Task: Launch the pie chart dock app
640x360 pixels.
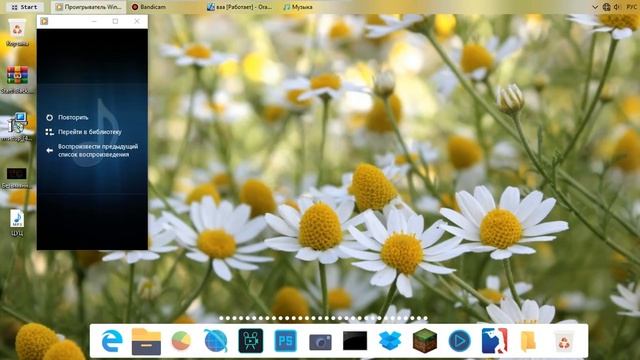Action: (x=181, y=341)
